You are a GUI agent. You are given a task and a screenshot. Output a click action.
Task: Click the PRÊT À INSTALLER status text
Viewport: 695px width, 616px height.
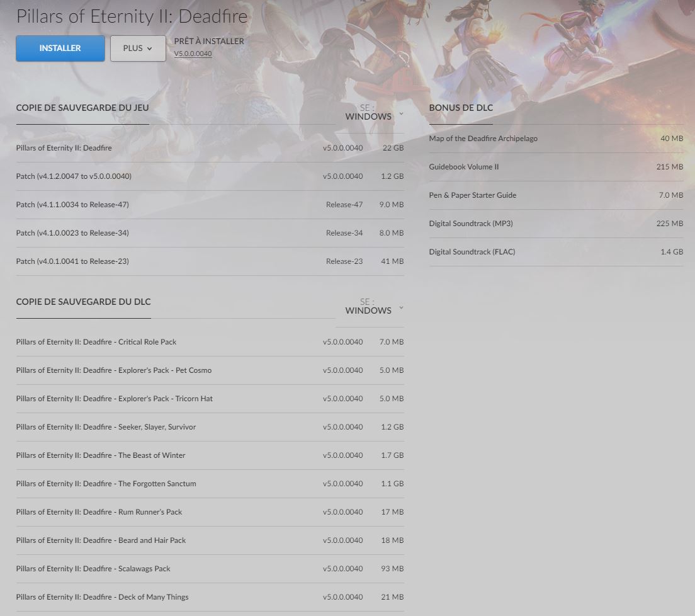(x=209, y=41)
